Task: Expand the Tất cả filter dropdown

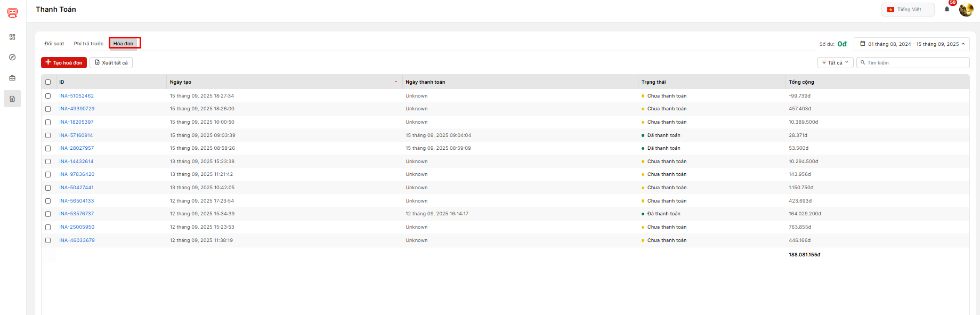Action: (x=835, y=63)
